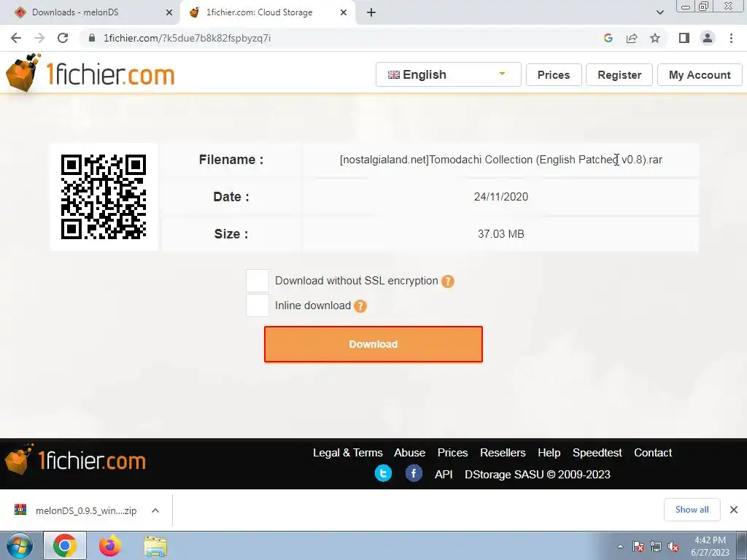The width and height of the screenshot is (747, 560).
Task: Click the share page icon
Action: [x=632, y=38]
